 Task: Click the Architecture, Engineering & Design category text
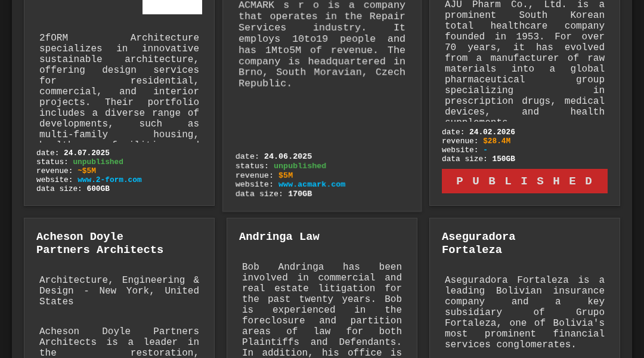[119, 291]
